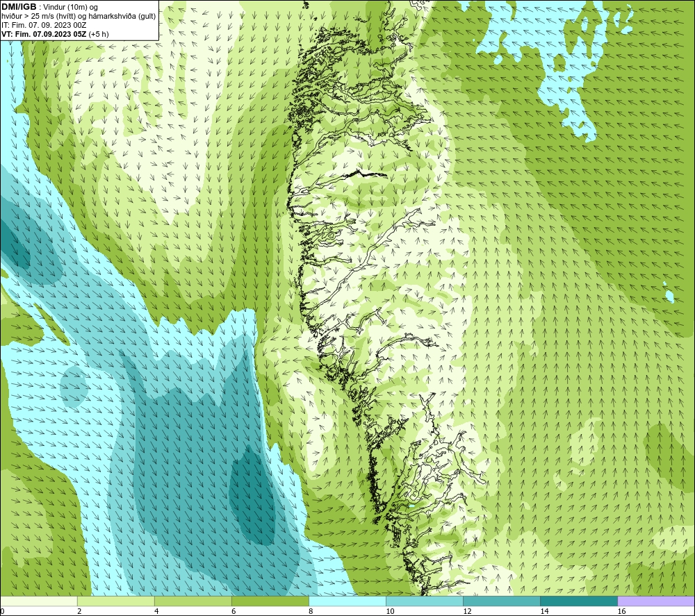
Task: Click the medium green 4–6 legend swatch
Action: point(193,601)
